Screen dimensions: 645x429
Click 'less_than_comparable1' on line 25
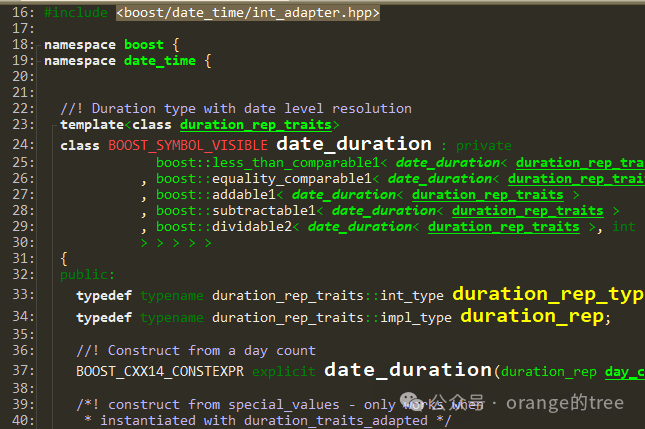[x=296, y=162]
